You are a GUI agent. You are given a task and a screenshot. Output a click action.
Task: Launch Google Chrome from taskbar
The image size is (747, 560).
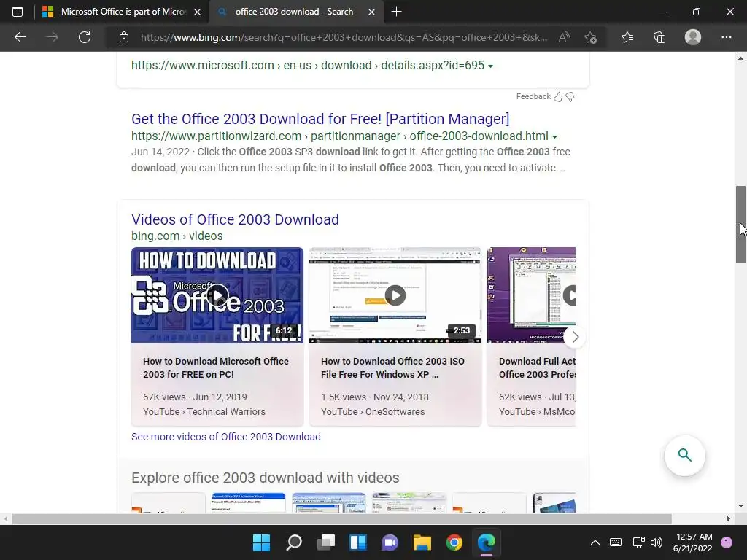(x=454, y=542)
